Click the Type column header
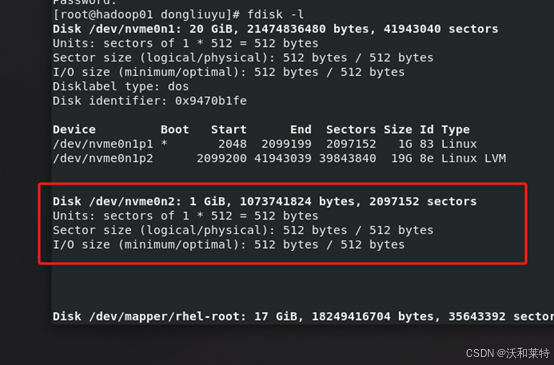554x365 pixels. (455, 130)
